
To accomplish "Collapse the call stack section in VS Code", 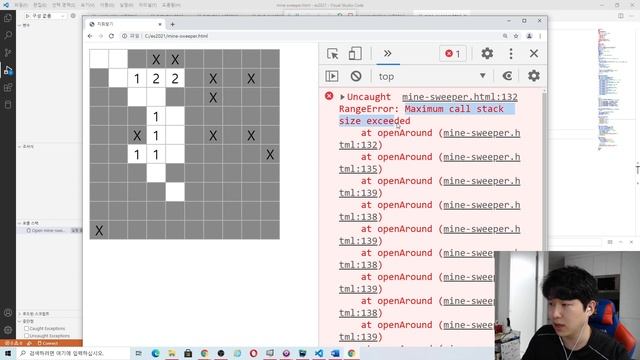I will 49,223.
